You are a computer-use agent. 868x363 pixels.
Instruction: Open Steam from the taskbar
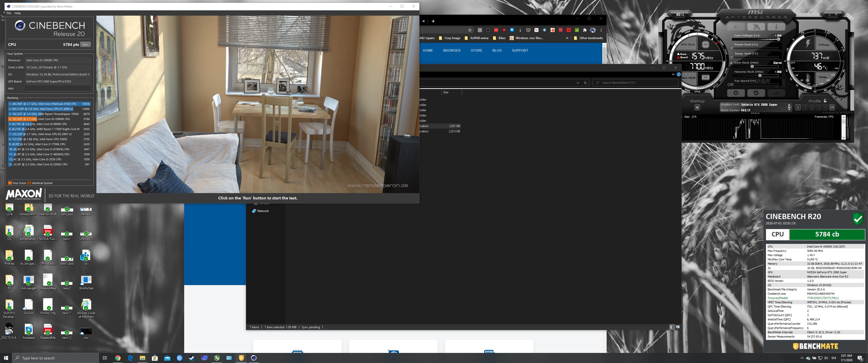tap(192, 358)
